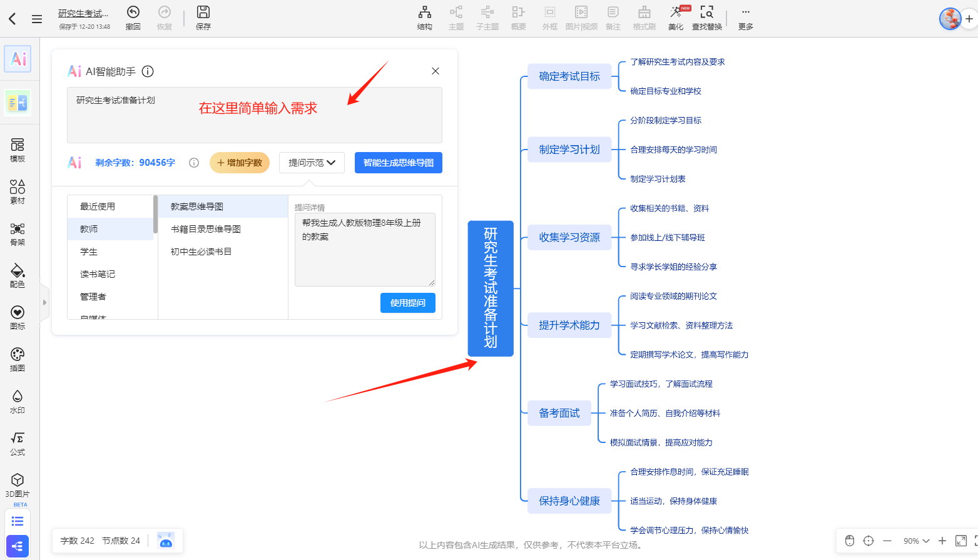Toggle the AI assistant sidebar panel
Viewport: 978px width, 560px height.
coord(17,59)
